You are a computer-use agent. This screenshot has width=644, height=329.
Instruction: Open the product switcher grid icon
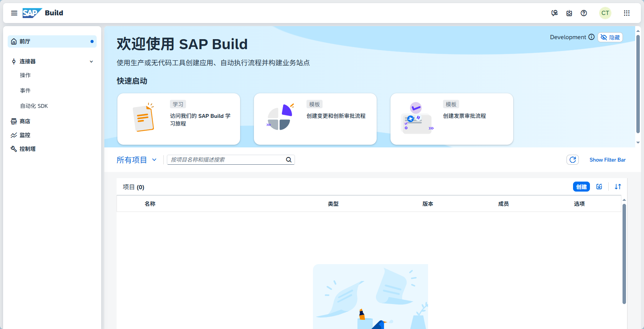pyautogui.click(x=627, y=13)
